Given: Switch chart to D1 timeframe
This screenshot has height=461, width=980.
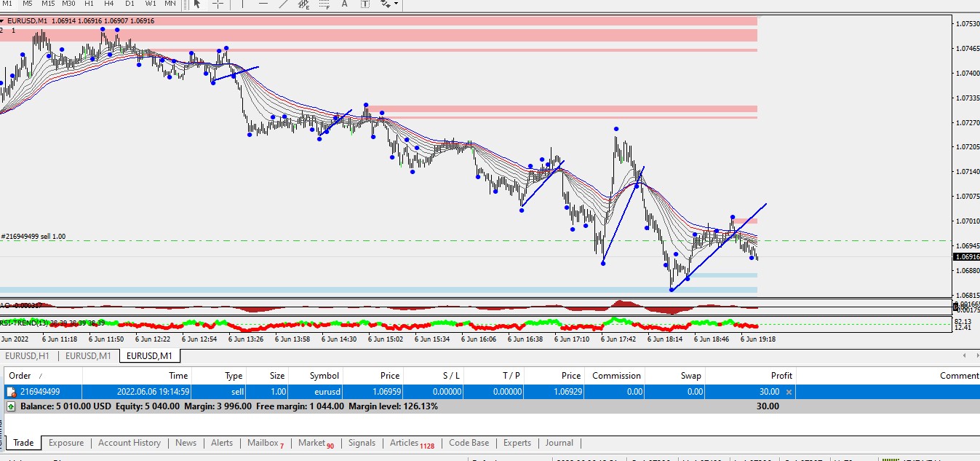Looking at the screenshot, I should [130, 4].
